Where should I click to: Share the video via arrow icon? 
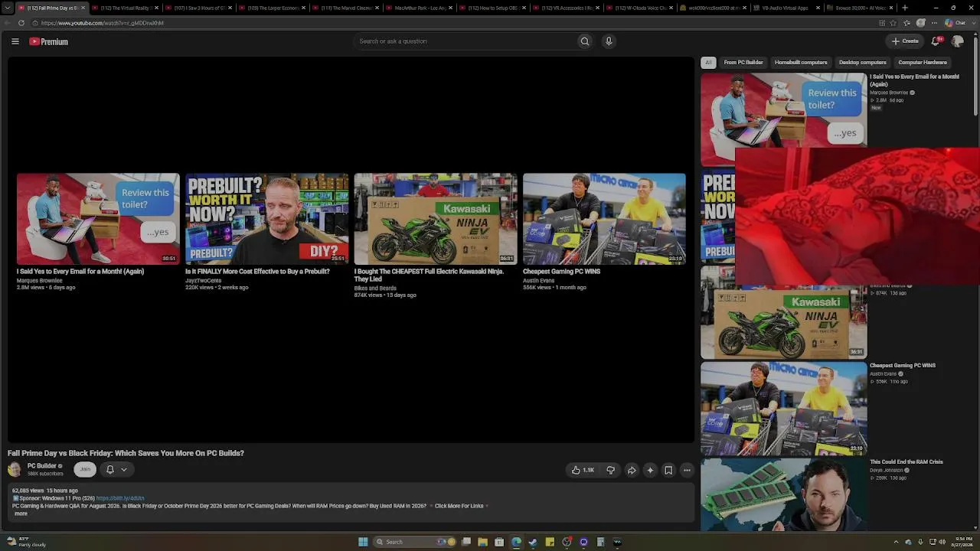pos(632,470)
